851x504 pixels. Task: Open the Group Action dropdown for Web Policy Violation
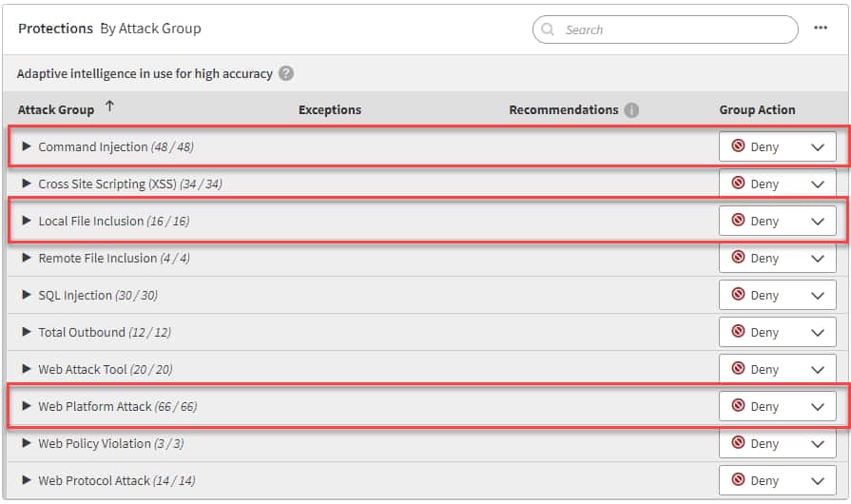point(817,444)
